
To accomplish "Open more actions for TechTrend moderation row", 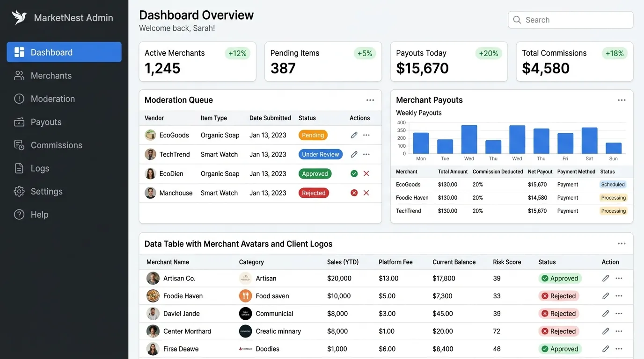I will (x=366, y=154).
